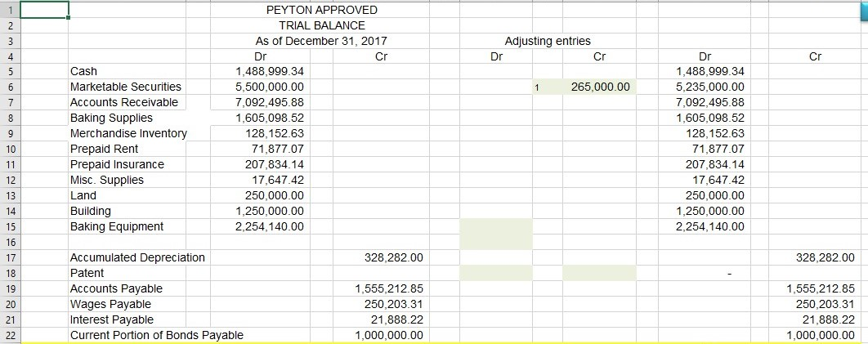Select row header 17
Screen dimensions: 868x344
(x=10, y=257)
